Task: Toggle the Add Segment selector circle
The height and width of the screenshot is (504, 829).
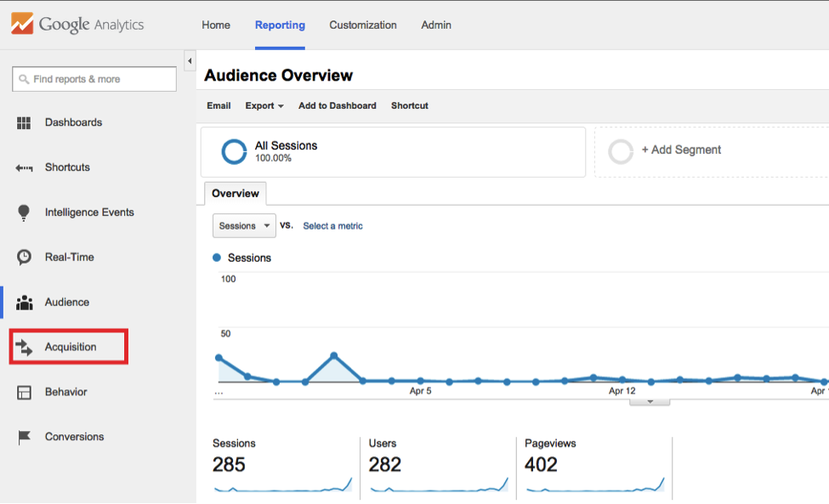Action: pyautogui.click(x=622, y=150)
